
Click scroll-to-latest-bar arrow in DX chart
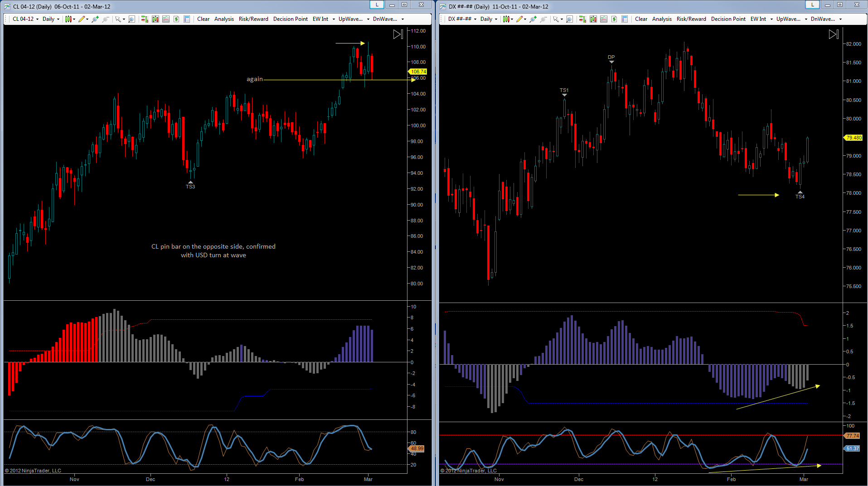click(834, 34)
